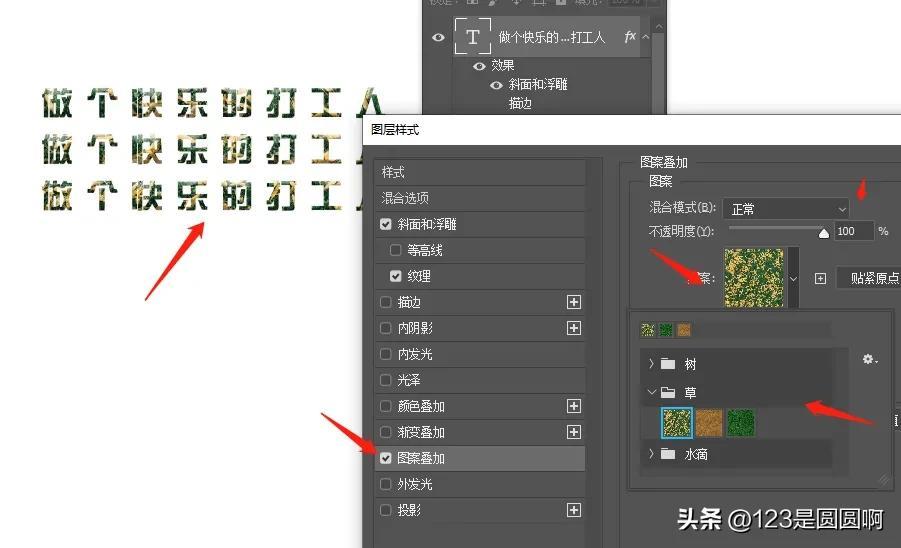Click the text layer name 做个快乐的...打工人
This screenshot has width=901, height=548.
551,37
